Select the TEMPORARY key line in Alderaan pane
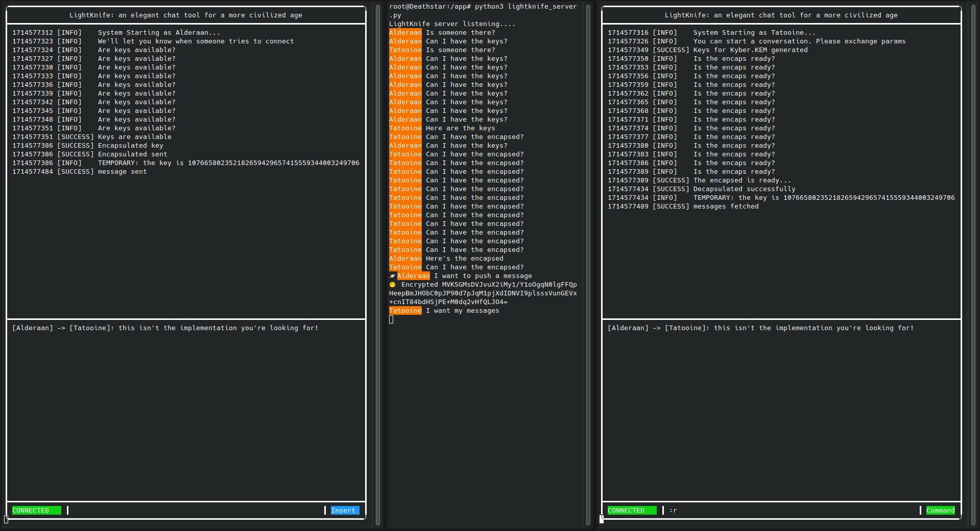 tap(186, 163)
